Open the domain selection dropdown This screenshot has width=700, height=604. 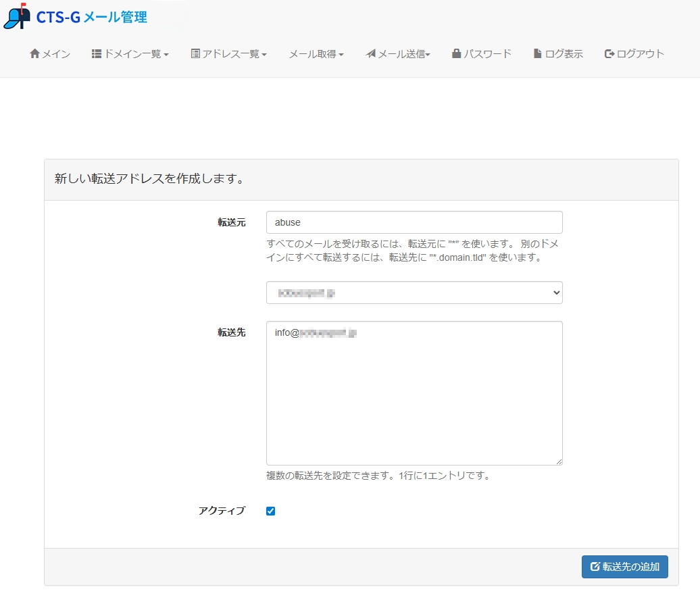(x=414, y=293)
